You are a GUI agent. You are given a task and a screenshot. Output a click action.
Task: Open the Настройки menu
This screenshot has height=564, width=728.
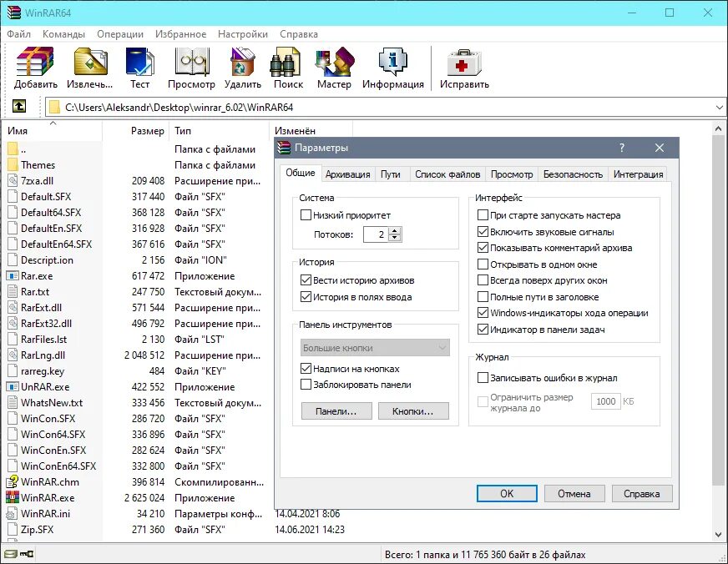[243, 34]
